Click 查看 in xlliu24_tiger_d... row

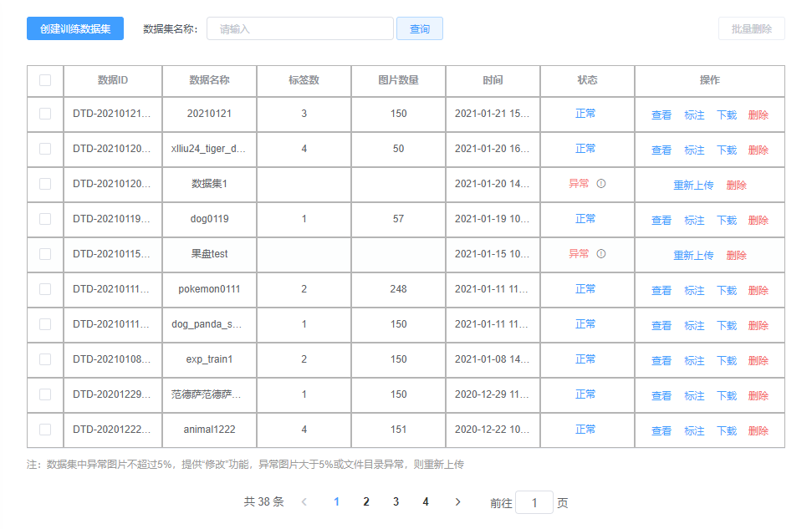661,150
